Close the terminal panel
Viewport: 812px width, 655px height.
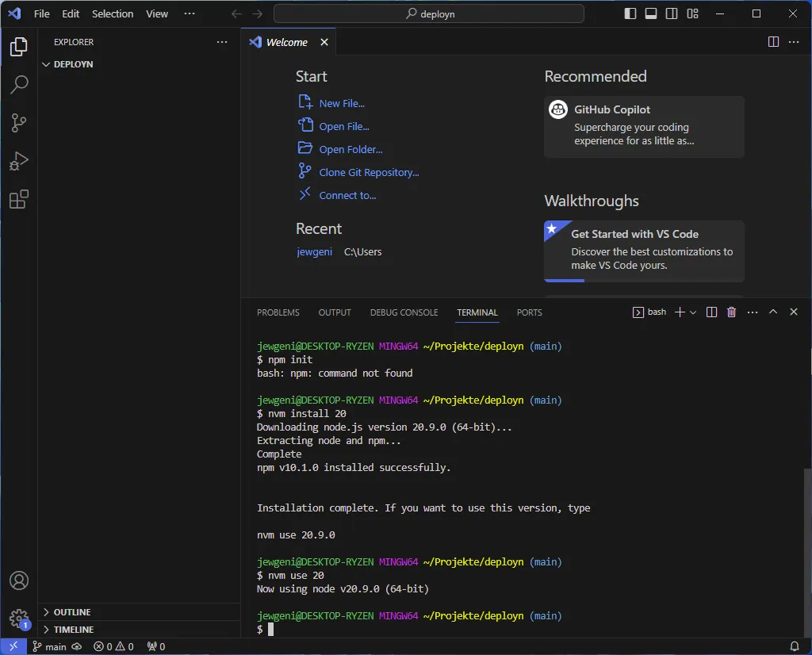point(793,312)
